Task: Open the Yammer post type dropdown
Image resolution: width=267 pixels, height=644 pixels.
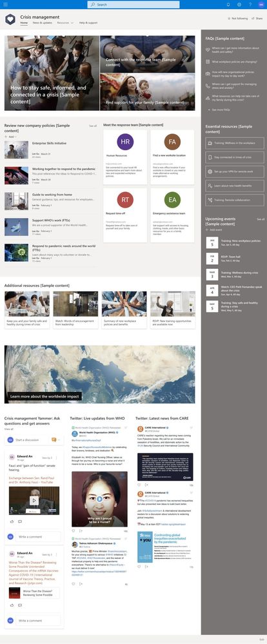Action: pyautogui.click(x=55, y=440)
